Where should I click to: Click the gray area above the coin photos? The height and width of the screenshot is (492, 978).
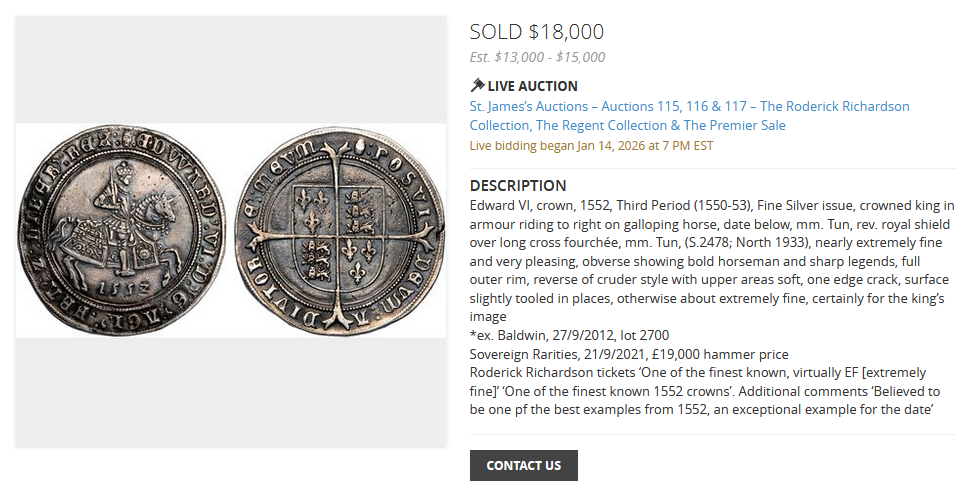point(231,70)
